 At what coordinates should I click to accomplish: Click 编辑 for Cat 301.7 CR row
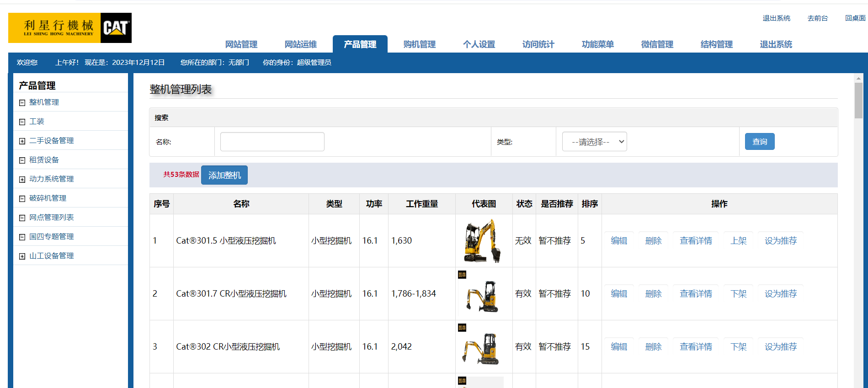click(619, 293)
